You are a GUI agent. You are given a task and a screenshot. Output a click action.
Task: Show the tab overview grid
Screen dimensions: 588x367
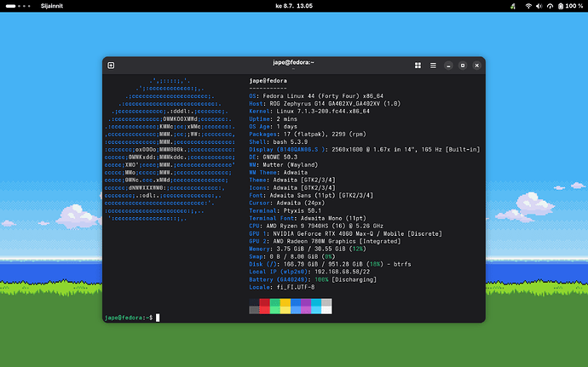click(418, 66)
